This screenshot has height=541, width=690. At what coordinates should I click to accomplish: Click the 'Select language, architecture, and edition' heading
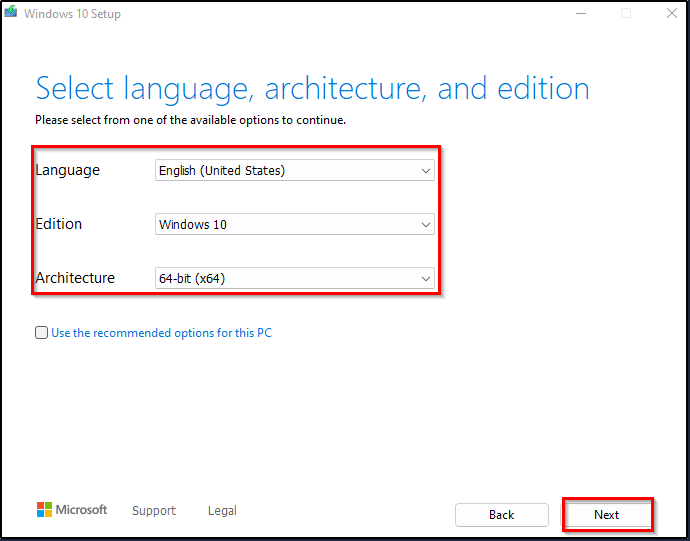click(312, 89)
